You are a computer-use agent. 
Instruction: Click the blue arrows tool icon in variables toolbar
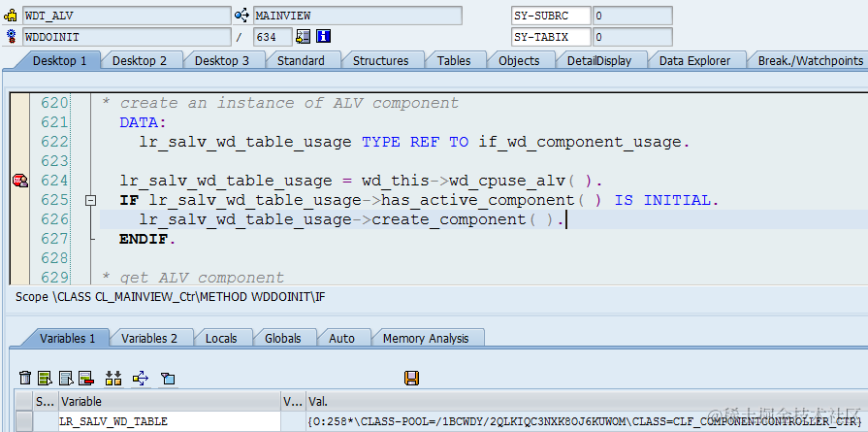pyautogui.click(x=141, y=379)
